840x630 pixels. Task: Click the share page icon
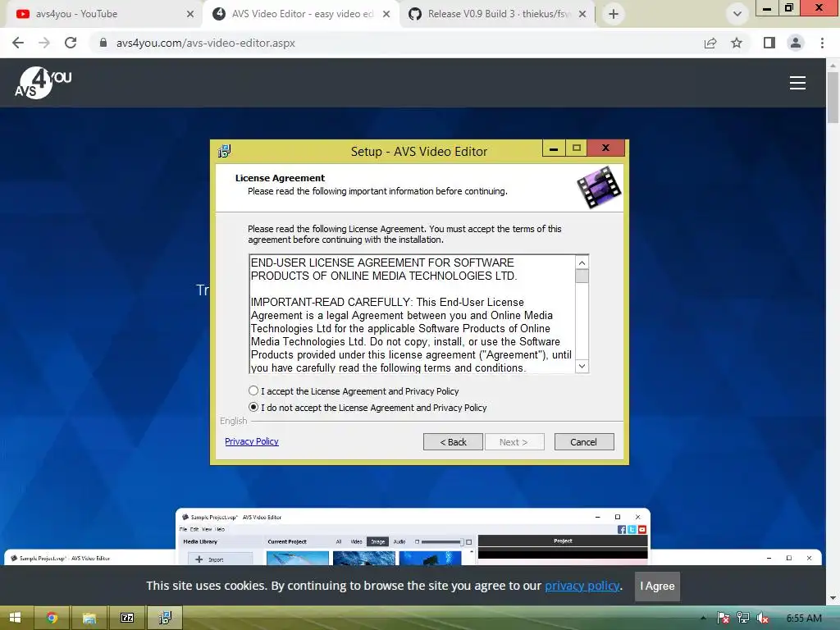coord(710,43)
